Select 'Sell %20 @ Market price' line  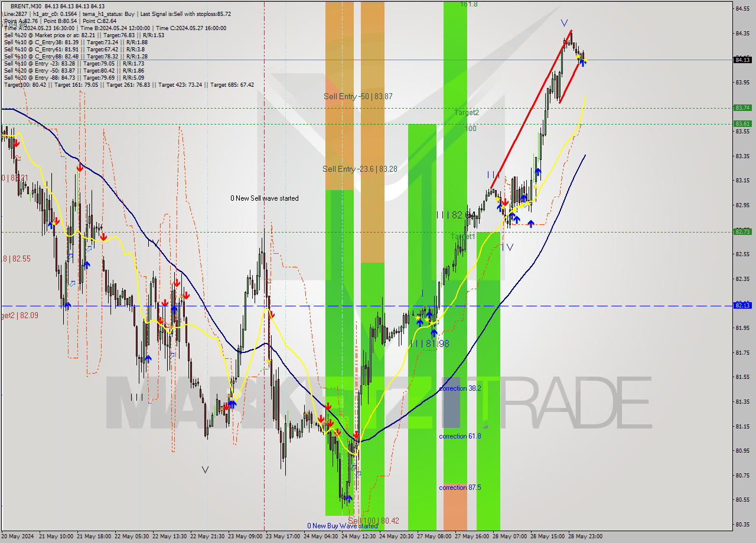[84, 35]
